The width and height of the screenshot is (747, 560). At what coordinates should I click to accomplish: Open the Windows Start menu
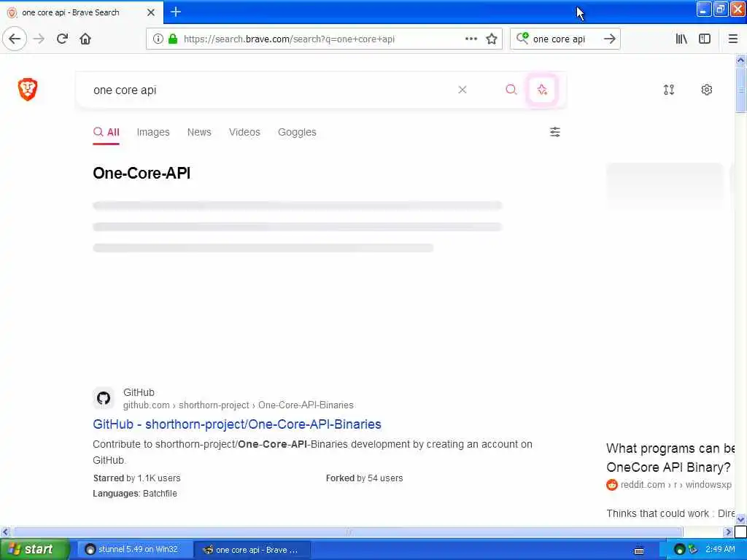(34, 549)
